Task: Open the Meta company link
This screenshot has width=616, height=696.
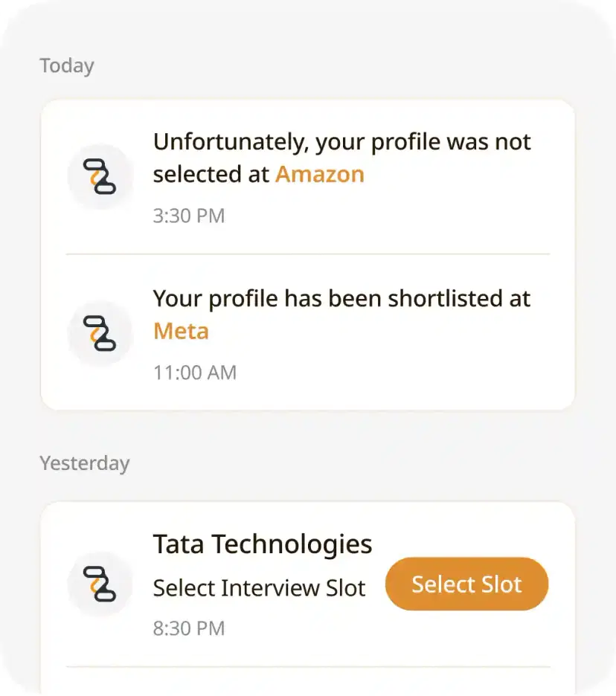Action: point(181,331)
